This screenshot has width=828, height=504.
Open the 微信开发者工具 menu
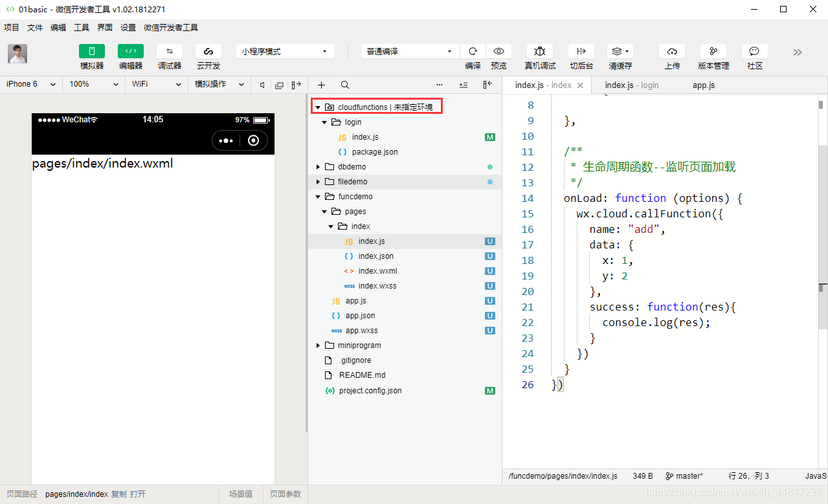[171, 28]
